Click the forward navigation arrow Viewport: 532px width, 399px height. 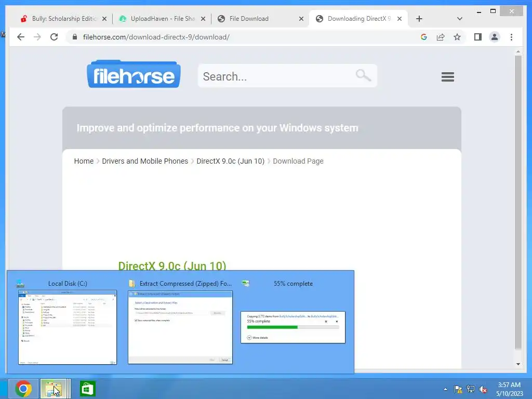pyautogui.click(x=37, y=37)
